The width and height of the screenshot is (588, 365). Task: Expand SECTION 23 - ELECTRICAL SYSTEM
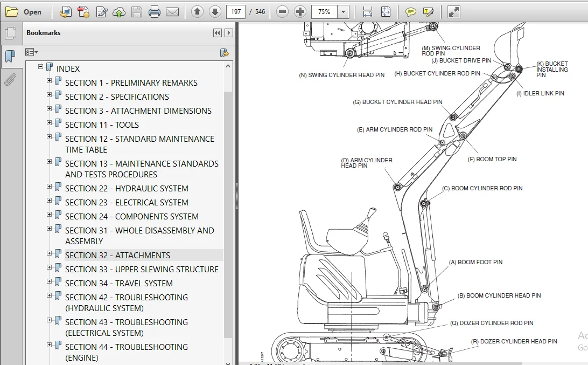coord(49,200)
